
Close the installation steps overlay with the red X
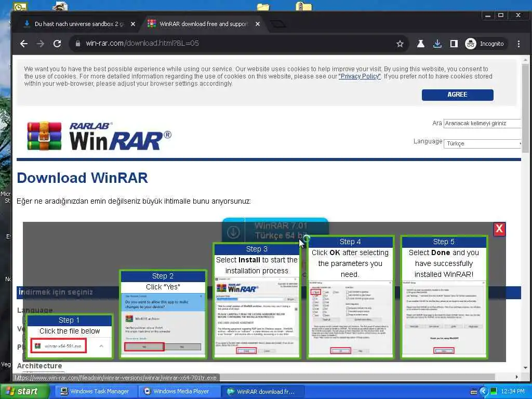(499, 229)
